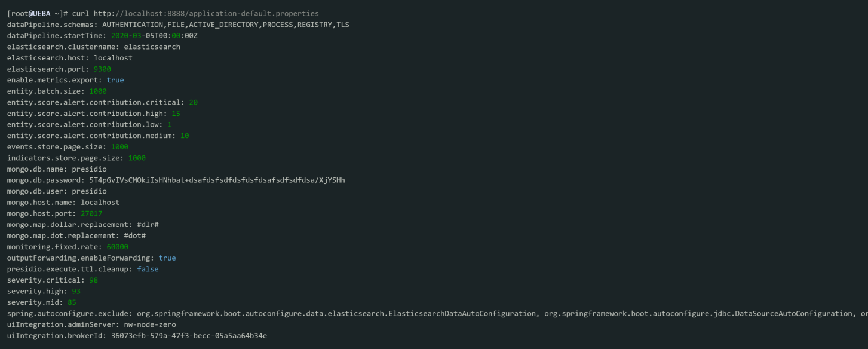Click the monitoring.fixed.rate value 60000
The image size is (868, 349).
pos(116,247)
